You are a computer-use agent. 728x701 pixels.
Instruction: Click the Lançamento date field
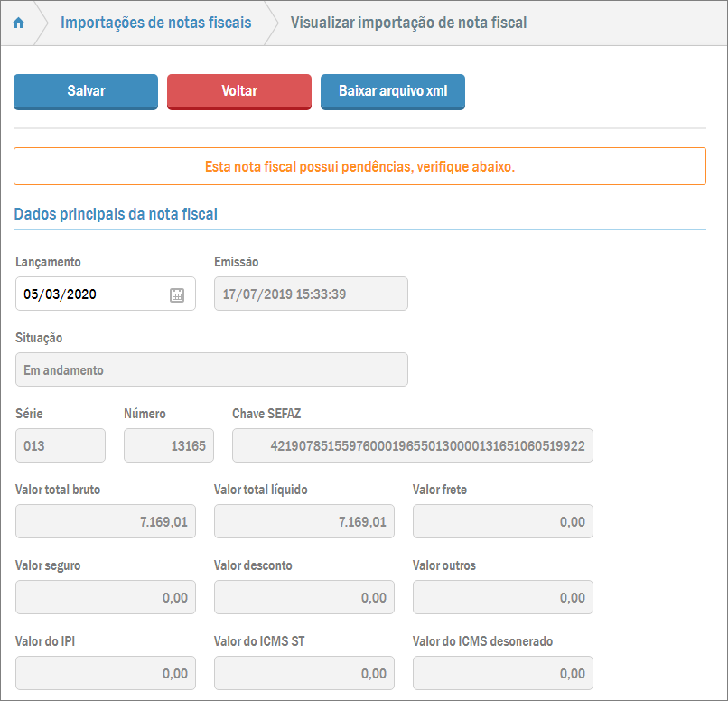[x=90, y=294]
